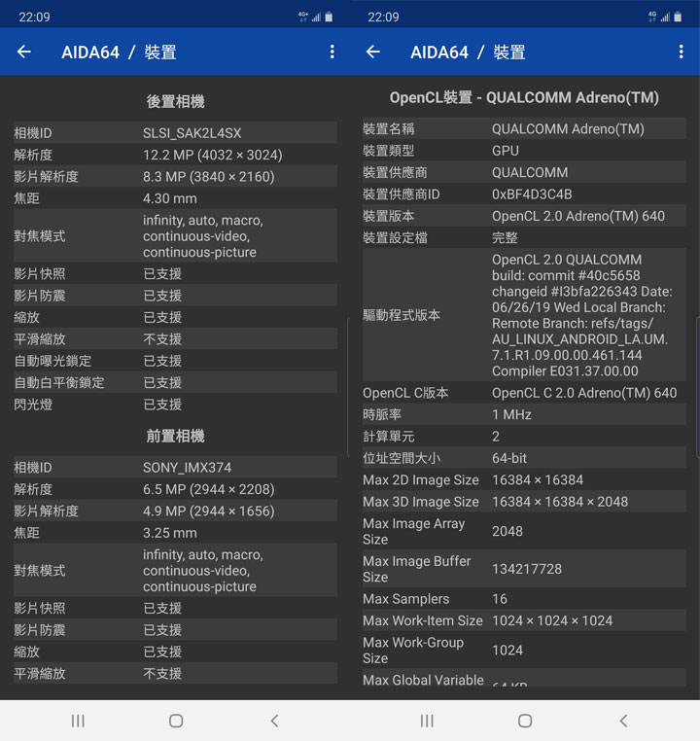Select rear video resolution 8.3 MP (3840 × 2160)

[209, 177]
